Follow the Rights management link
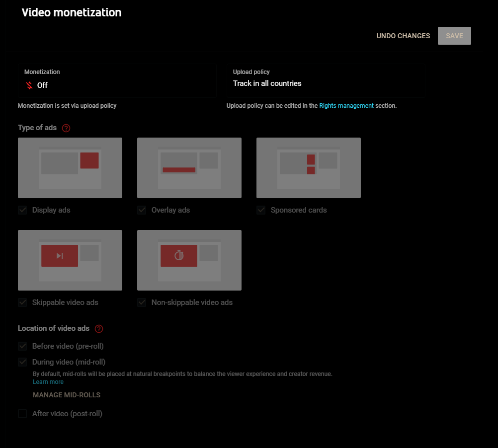The image size is (498, 448). [x=346, y=106]
